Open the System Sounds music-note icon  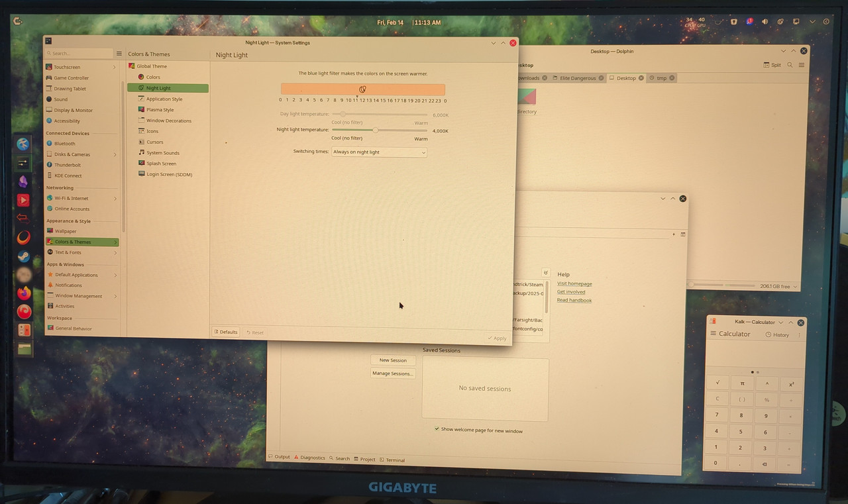click(141, 152)
